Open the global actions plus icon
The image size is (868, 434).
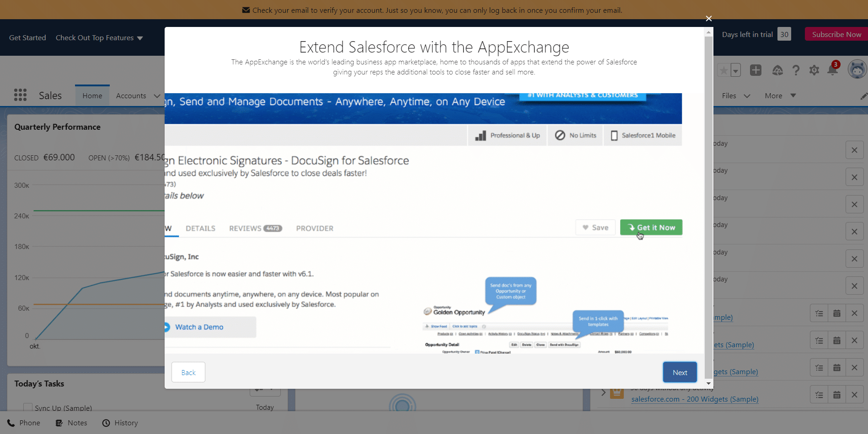click(x=755, y=70)
